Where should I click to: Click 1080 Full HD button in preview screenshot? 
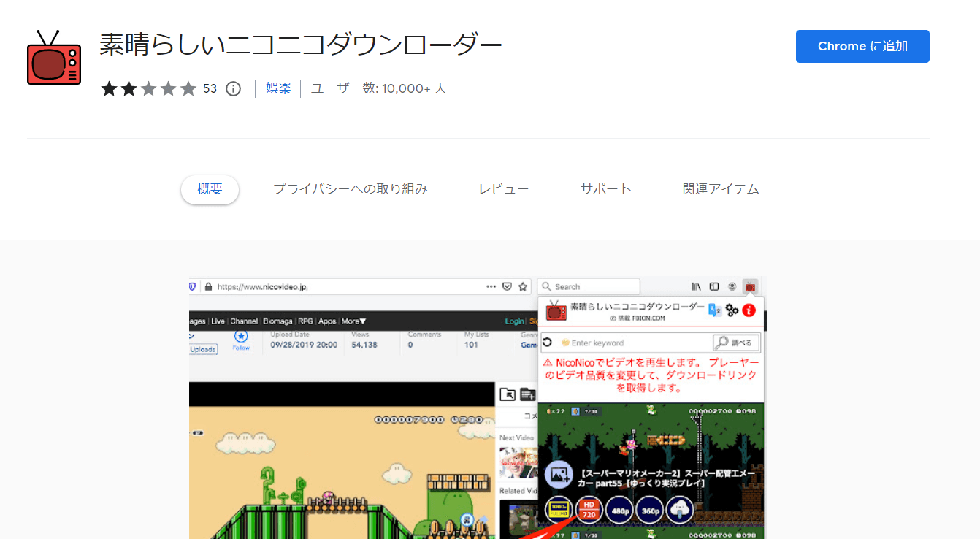pos(559,510)
